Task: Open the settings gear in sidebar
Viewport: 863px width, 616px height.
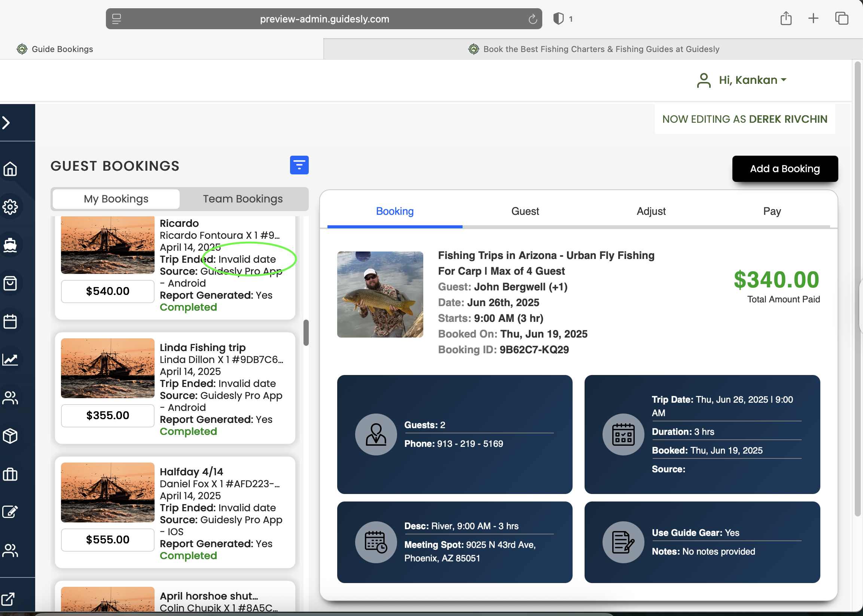Action: tap(10, 207)
